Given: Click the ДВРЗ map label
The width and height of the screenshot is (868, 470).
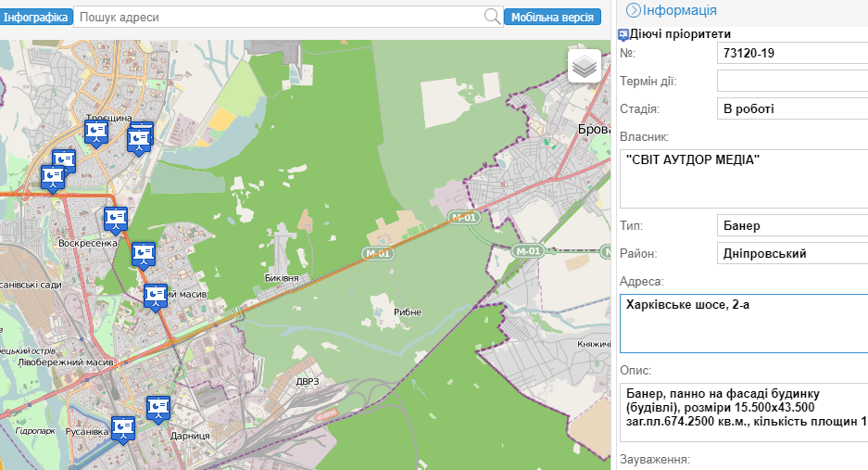Looking at the screenshot, I should coord(308,381).
